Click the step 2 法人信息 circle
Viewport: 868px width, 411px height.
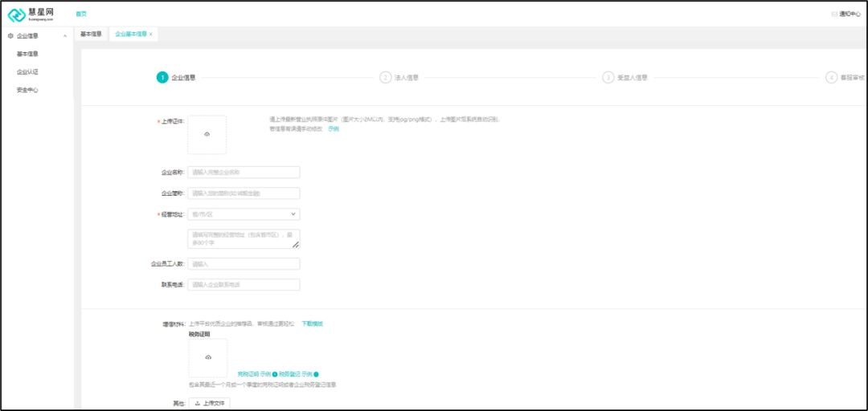[x=385, y=78]
